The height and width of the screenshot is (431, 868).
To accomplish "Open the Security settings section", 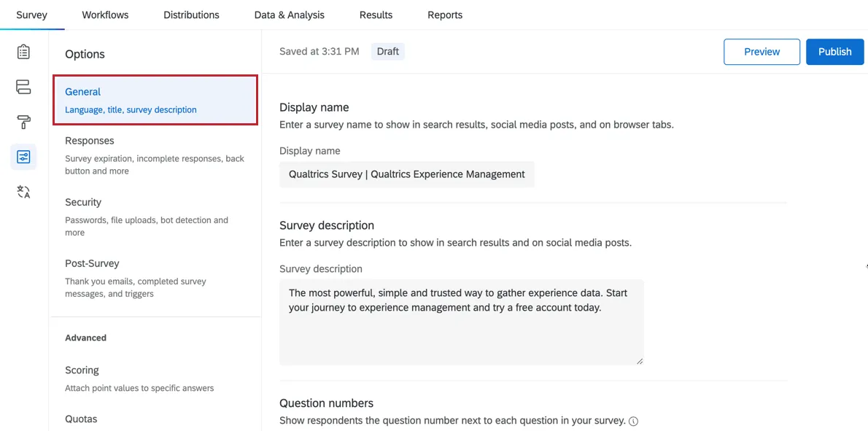I will [82, 202].
